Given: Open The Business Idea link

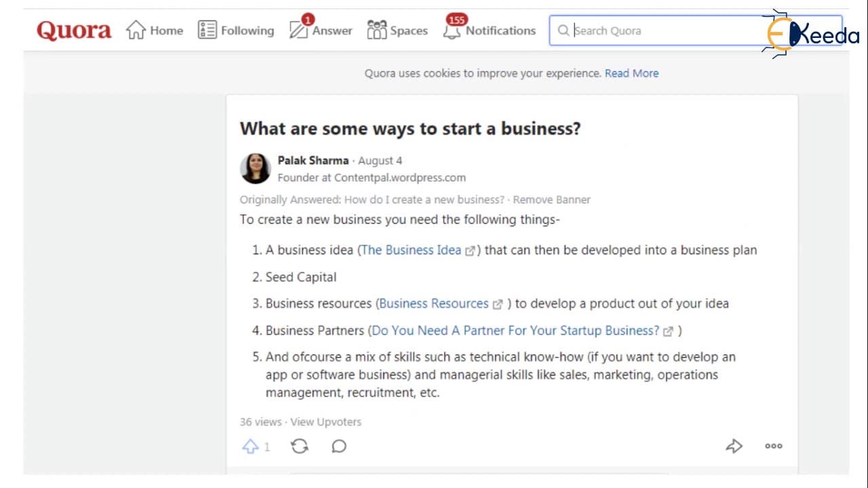Looking at the screenshot, I should click(411, 250).
